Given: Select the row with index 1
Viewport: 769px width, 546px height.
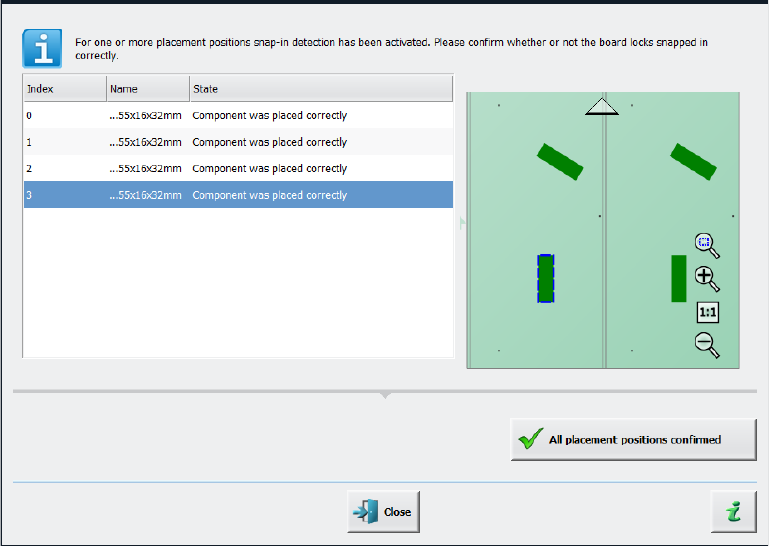Looking at the screenshot, I should point(237,142).
